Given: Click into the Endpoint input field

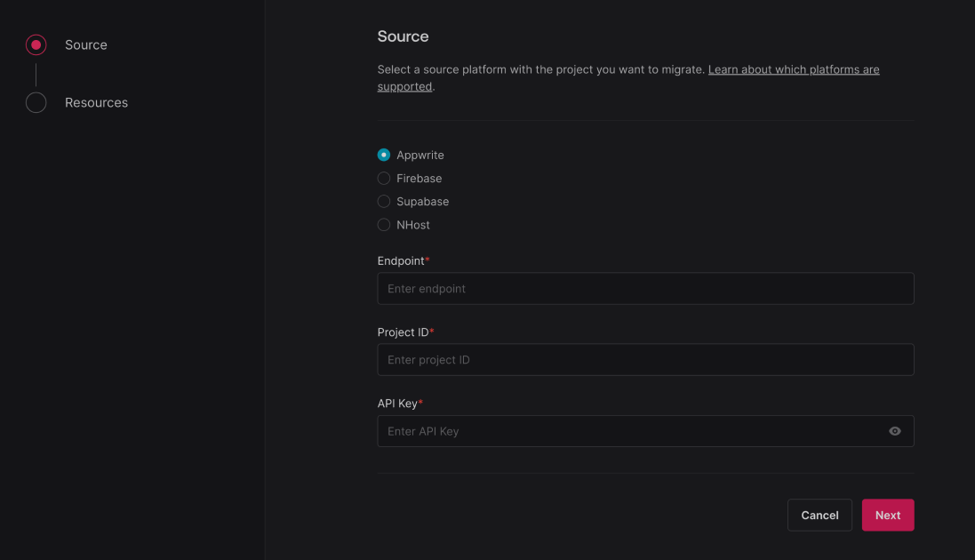Looking at the screenshot, I should 645,288.
